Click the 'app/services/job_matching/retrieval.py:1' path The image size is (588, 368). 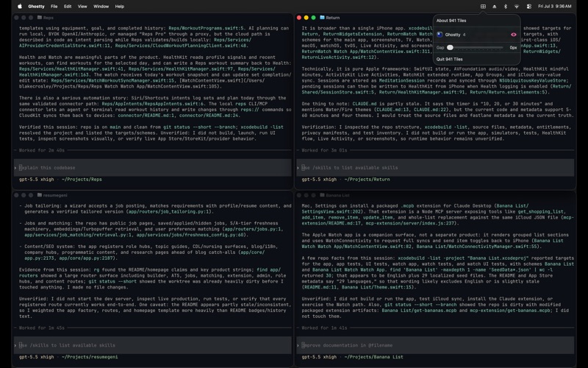78,235
